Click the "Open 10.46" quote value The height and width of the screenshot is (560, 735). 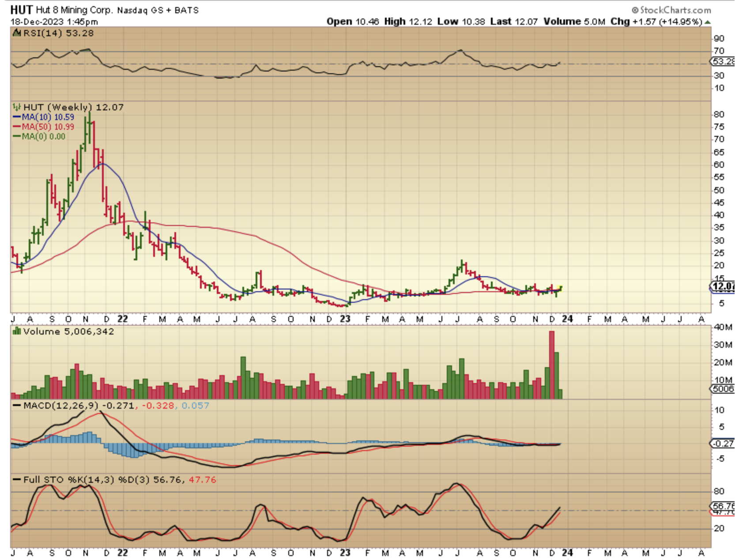(353, 22)
